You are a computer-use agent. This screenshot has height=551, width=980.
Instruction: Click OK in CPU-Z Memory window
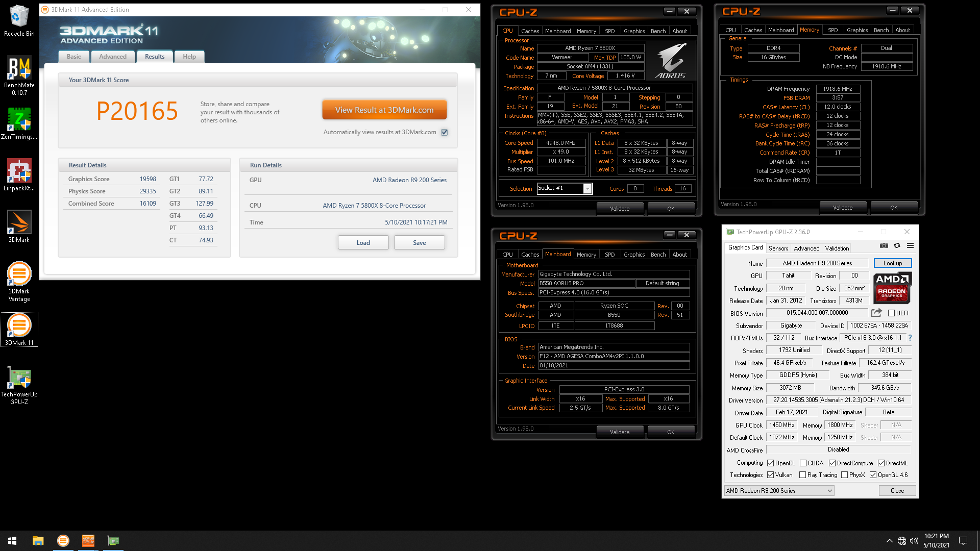894,208
